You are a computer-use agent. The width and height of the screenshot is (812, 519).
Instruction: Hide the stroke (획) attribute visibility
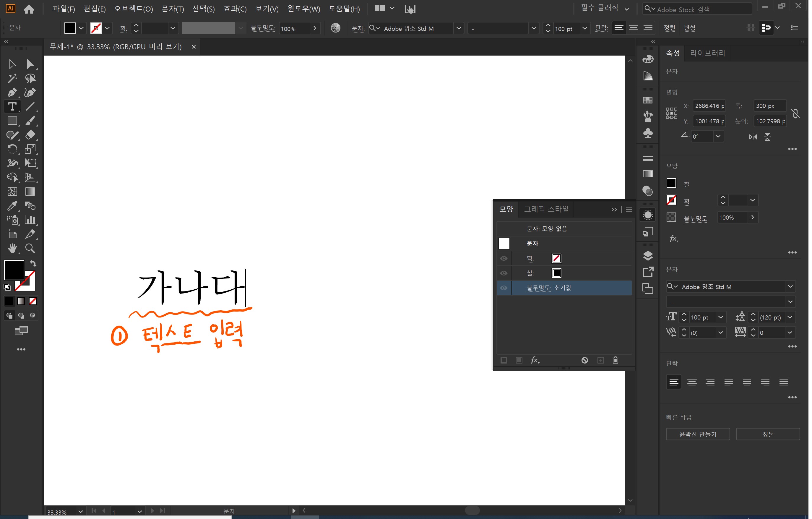click(x=504, y=258)
